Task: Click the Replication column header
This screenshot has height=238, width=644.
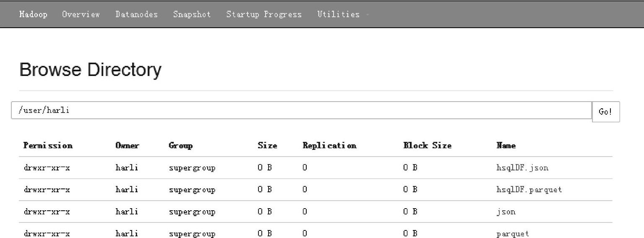Action: click(329, 146)
